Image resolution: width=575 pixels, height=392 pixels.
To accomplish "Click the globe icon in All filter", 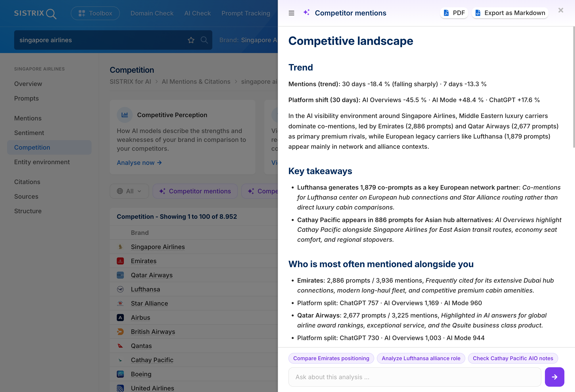I will (120, 191).
